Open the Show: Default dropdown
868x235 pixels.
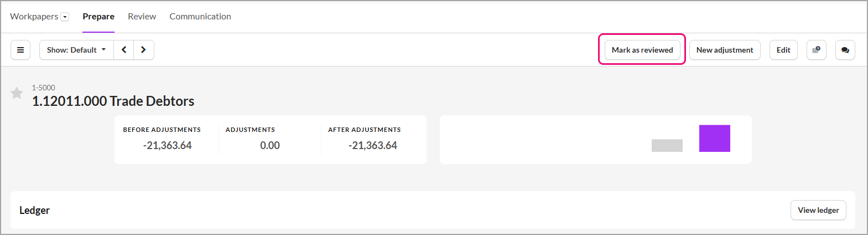[x=76, y=50]
